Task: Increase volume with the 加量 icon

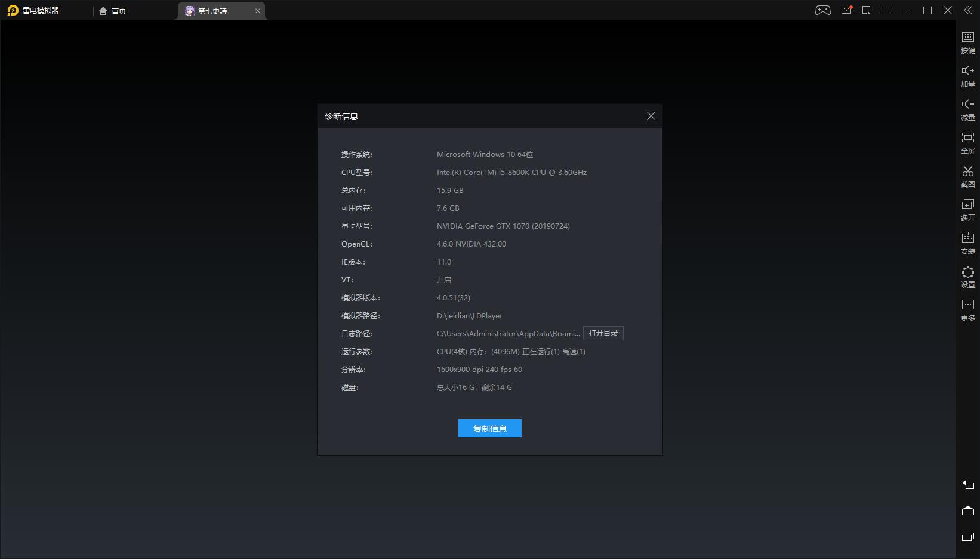Action: [967, 75]
